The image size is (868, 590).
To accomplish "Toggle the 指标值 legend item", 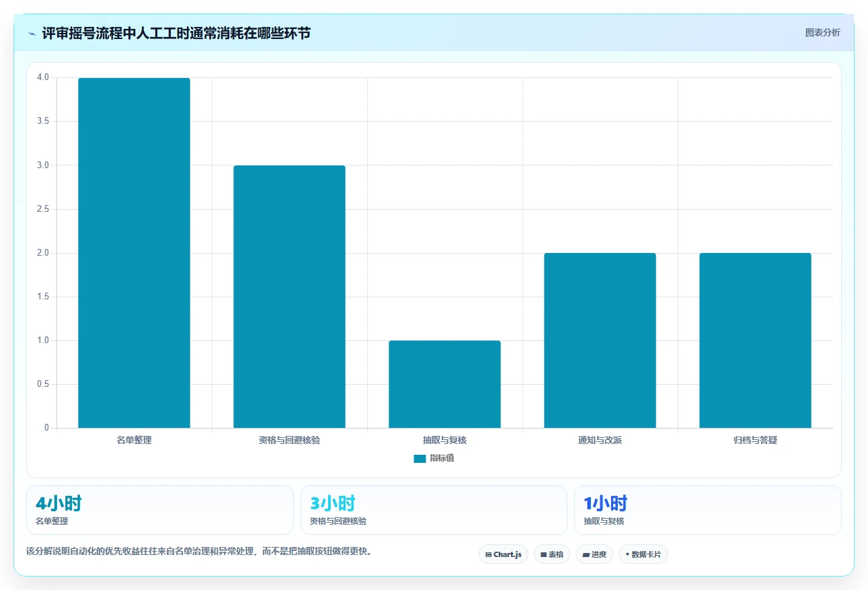I will [434, 458].
